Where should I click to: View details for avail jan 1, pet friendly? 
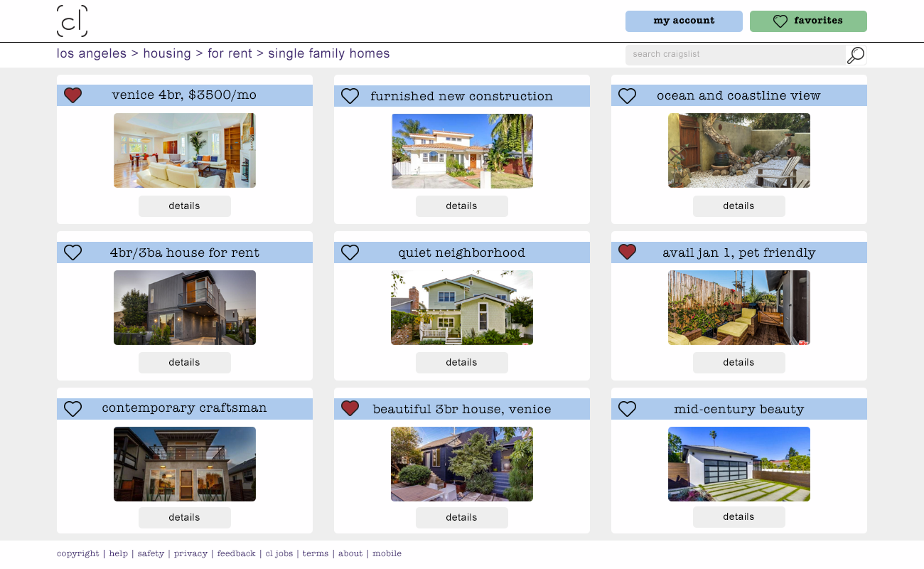click(x=739, y=363)
